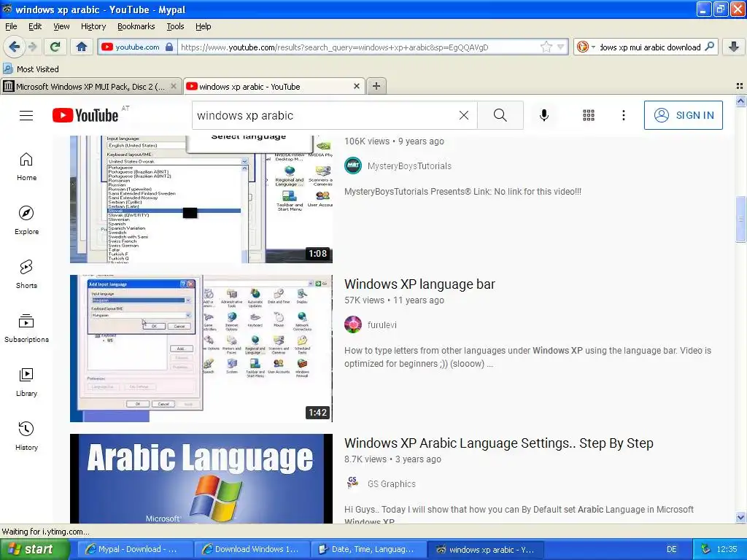Viewport: 747px width, 560px height.
Task: Open the Most Visited bookmarks folder
Action: 31,69
